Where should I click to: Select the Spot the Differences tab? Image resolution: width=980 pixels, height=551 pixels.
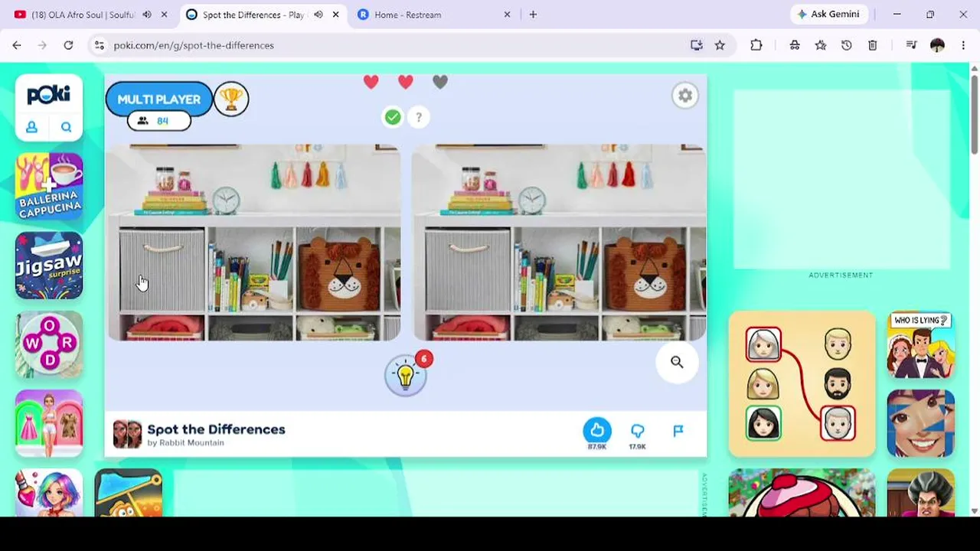tap(253, 15)
